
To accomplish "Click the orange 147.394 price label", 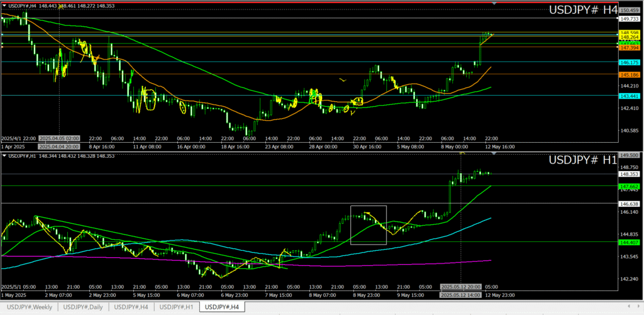I will [630, 48].
